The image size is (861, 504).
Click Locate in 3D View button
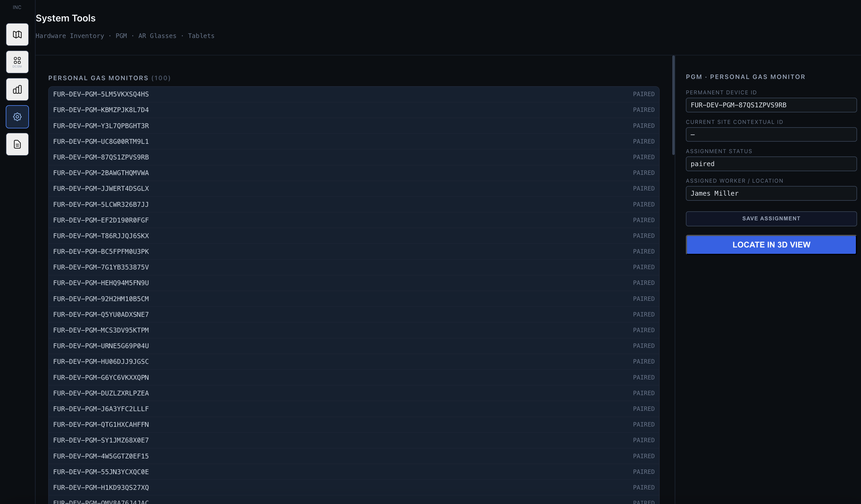point(771,245)
